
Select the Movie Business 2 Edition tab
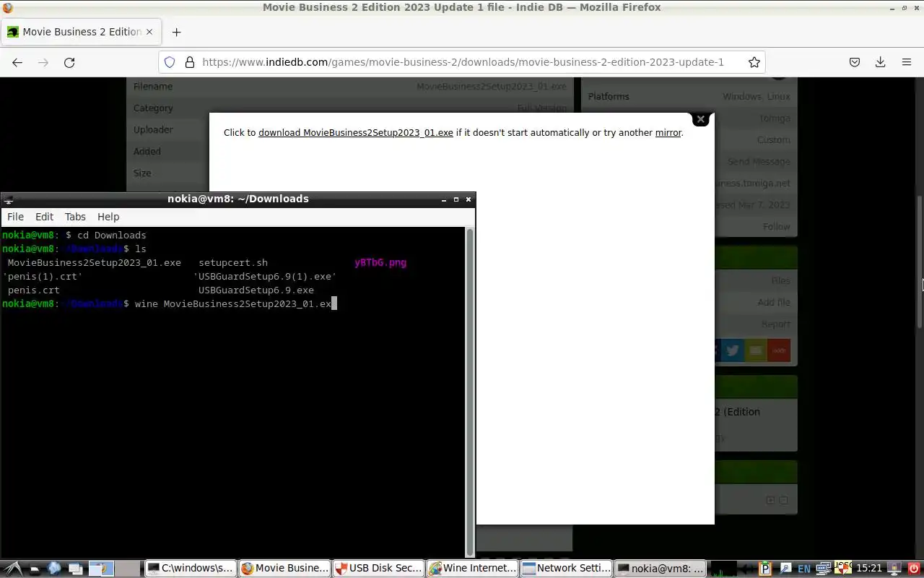(81, 32)
